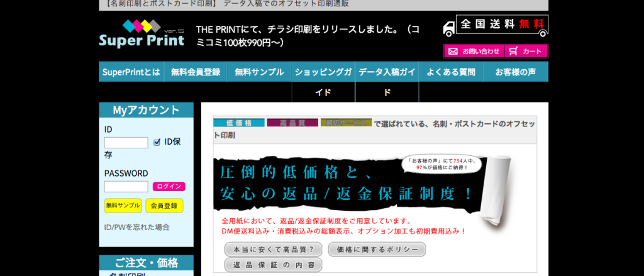Viewport: 644px width, 276px height.
Task: Click the ID input field
Action: [x=126, y=143]
